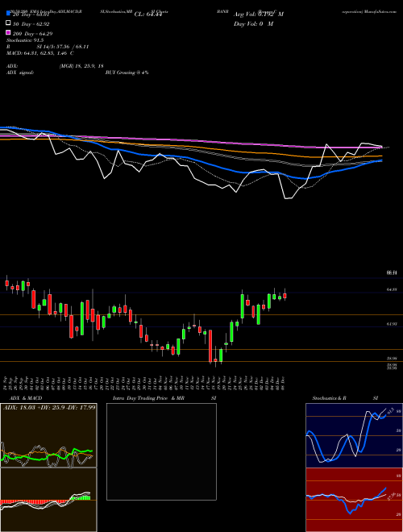Click the 'ADX signal:' label
This screenshot has width=403, height=532.
20,73
